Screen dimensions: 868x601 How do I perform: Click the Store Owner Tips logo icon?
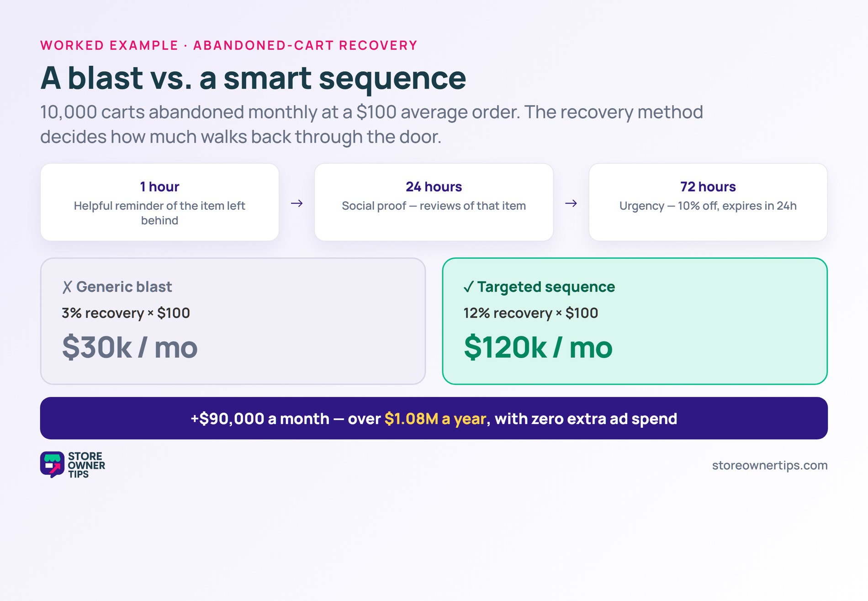point(52,464)
